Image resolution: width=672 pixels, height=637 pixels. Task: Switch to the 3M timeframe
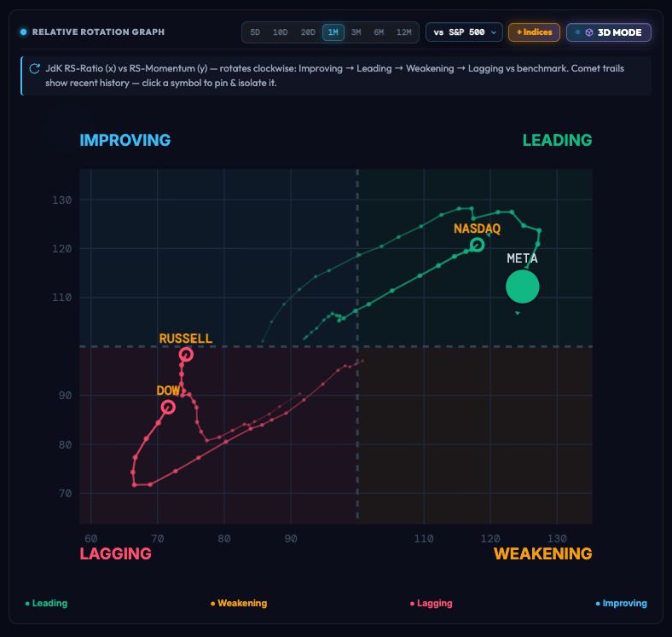tap(356, 32)
